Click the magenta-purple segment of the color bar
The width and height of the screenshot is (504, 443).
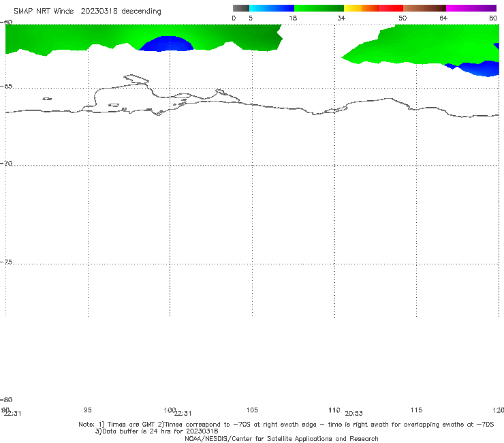click(x=471, y=8)
